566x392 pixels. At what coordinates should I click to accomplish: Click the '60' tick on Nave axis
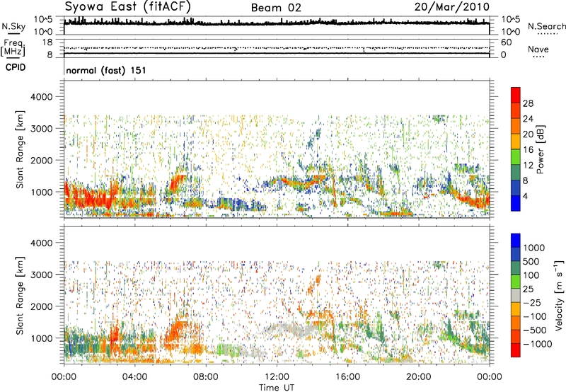click(x=506, y=42)
